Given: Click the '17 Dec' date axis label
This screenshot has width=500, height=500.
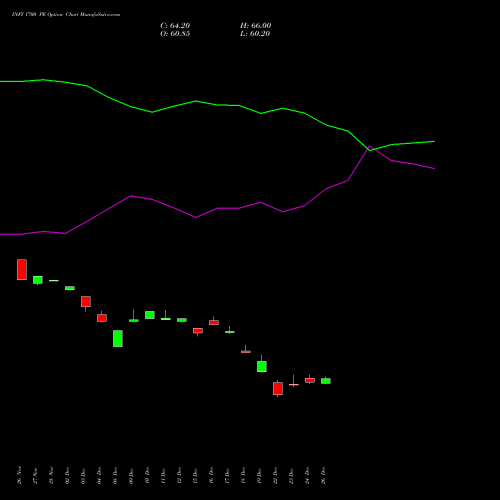Looking at the screenshot, I should 227,475.
